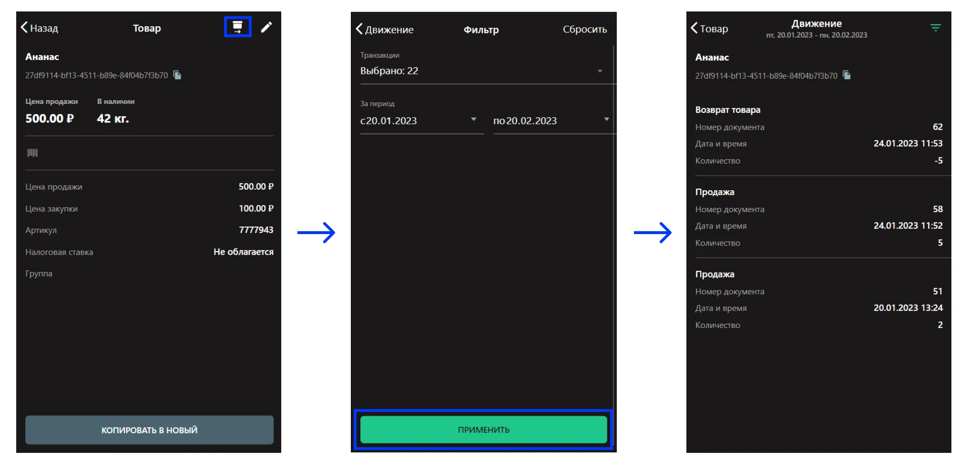Image resolution: width=980 pixels, height=471 pixels.
Task: Open start date dropdown с 20.01.2023
Action: pyautogui.click(x=422, y=121)
